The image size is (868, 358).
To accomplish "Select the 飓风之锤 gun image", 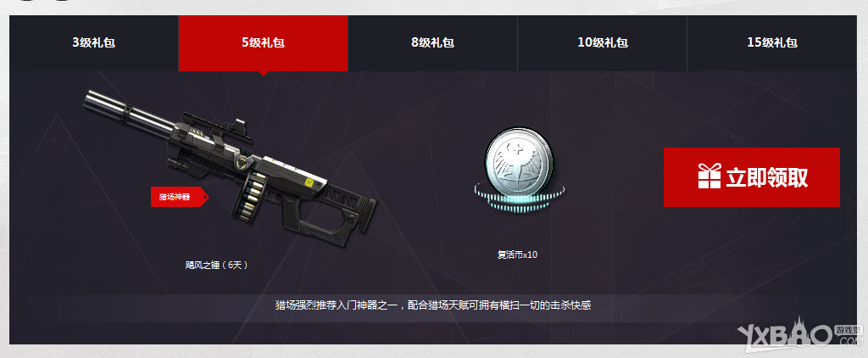I will point(230,167).
